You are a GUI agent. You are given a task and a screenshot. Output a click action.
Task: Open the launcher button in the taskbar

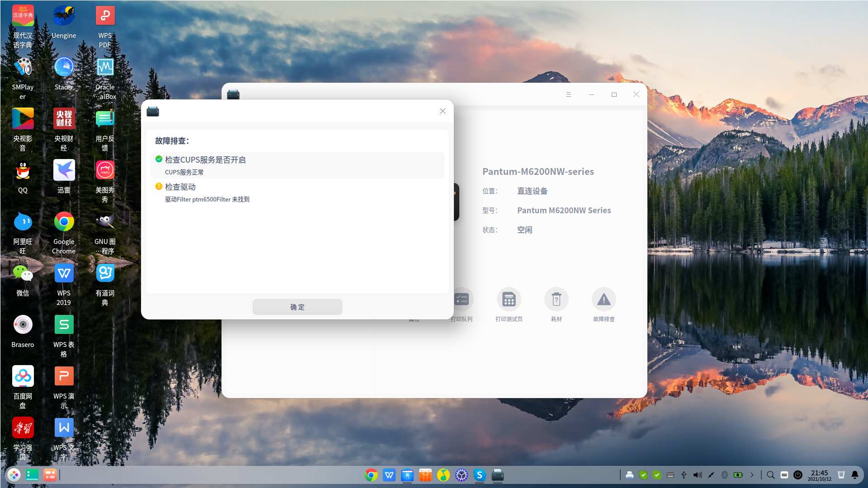tap(14, 475)
